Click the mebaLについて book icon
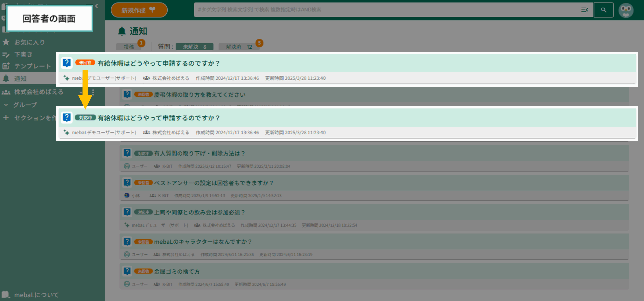The width and height of the screenshot is (644, 301). tap(6, 294)
